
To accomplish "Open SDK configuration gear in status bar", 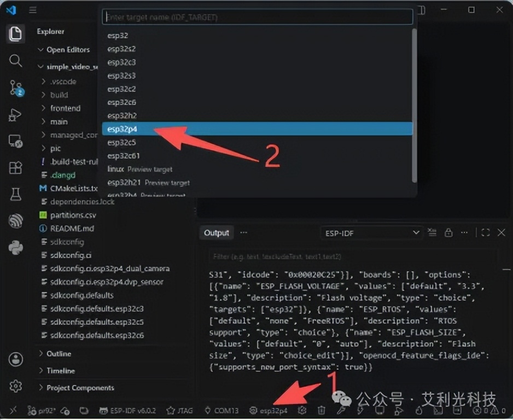I will tap(302, 410).
